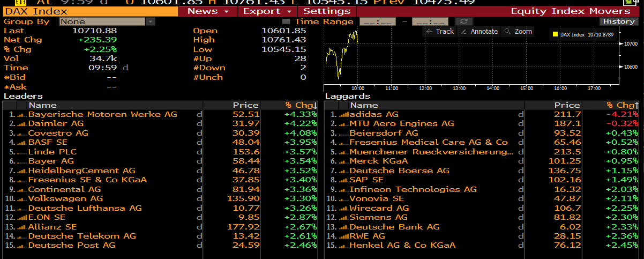Image resolution: width=644 pixels, height=259 pixels.
Task: Sort Leaders by Price column header
Action: (245, 105)
